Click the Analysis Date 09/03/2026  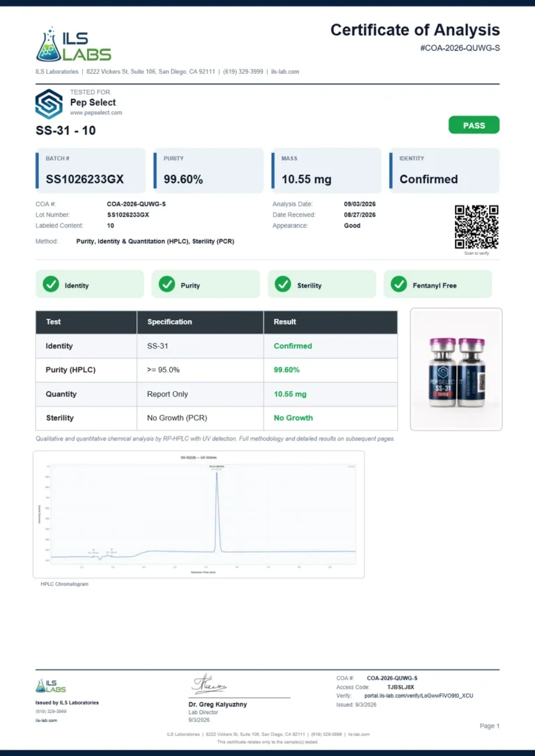pos(359,204)
